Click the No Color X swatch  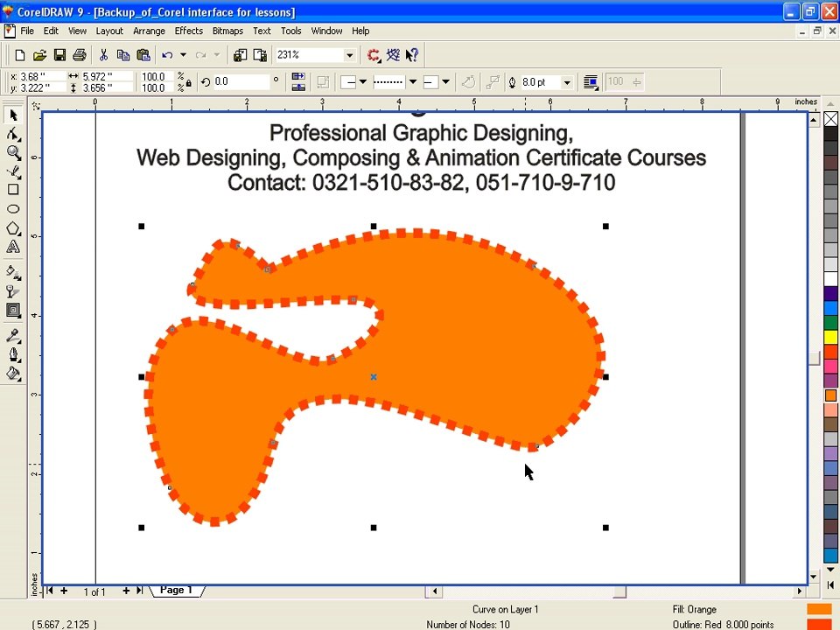(831, 118)
